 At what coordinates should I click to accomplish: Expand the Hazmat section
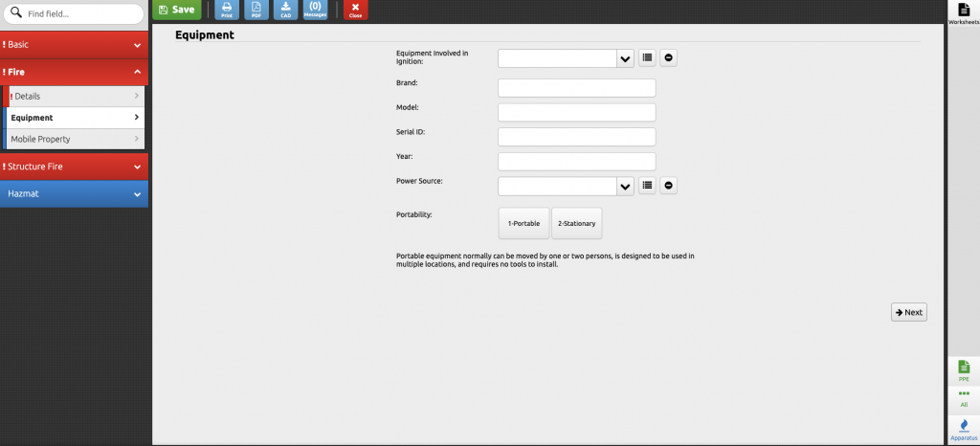pyautogui.click(x=74, y=194)
